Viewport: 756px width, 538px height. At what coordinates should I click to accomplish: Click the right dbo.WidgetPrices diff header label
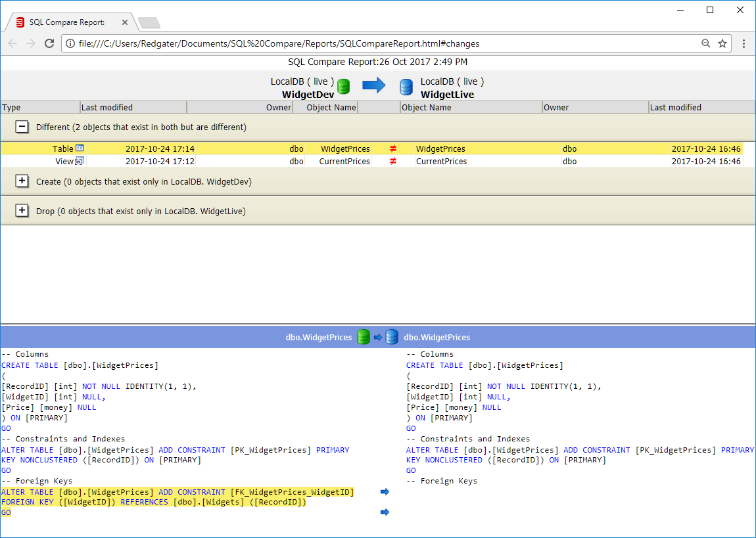(437, 338)
